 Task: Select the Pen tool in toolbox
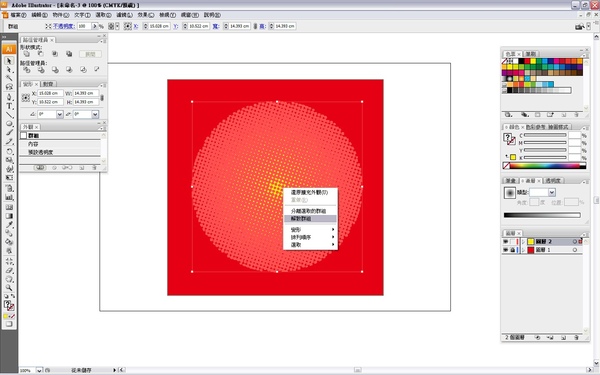(x=10, y=97)
